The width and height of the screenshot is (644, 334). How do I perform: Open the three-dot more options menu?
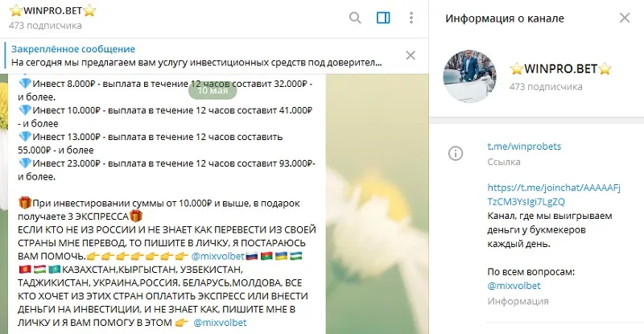click(411, 18)
